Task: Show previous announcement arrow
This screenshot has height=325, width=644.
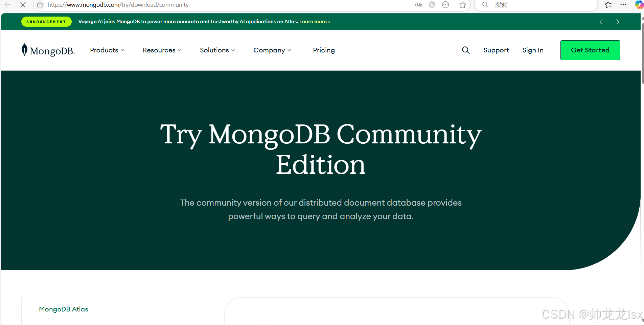Action: pyautogui.click(x=601, y=22)
